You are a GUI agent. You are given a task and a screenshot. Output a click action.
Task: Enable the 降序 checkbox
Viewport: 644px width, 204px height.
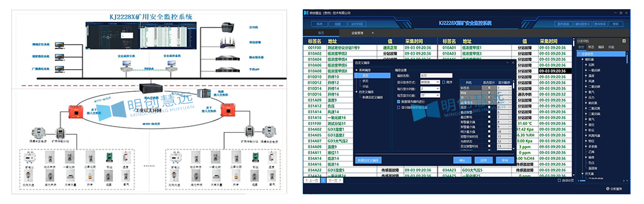(x=443, y=82)
